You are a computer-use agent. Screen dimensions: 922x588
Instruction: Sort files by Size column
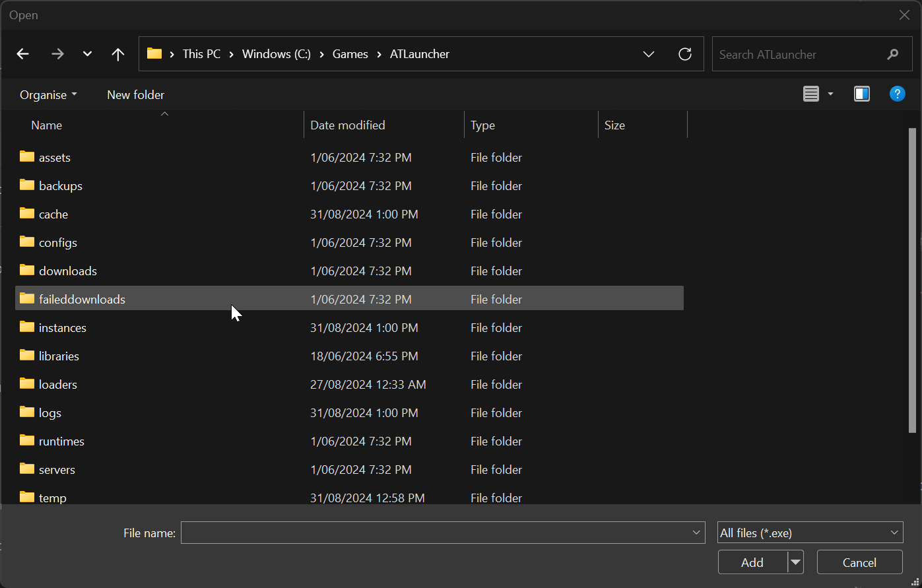[614, 125]
